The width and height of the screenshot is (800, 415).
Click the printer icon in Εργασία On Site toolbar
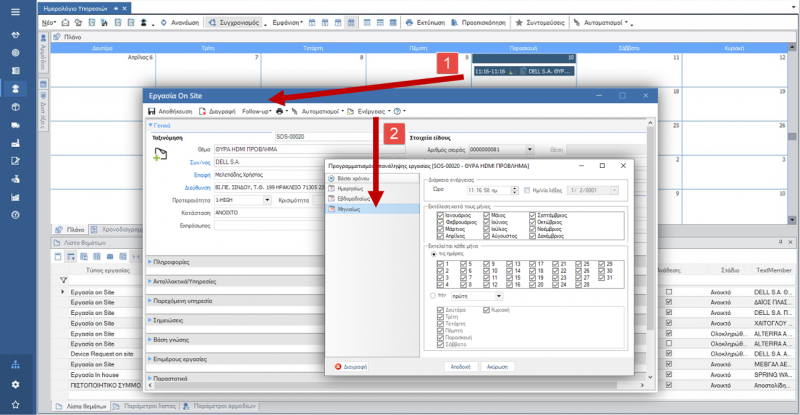click(x=279, y=111)
